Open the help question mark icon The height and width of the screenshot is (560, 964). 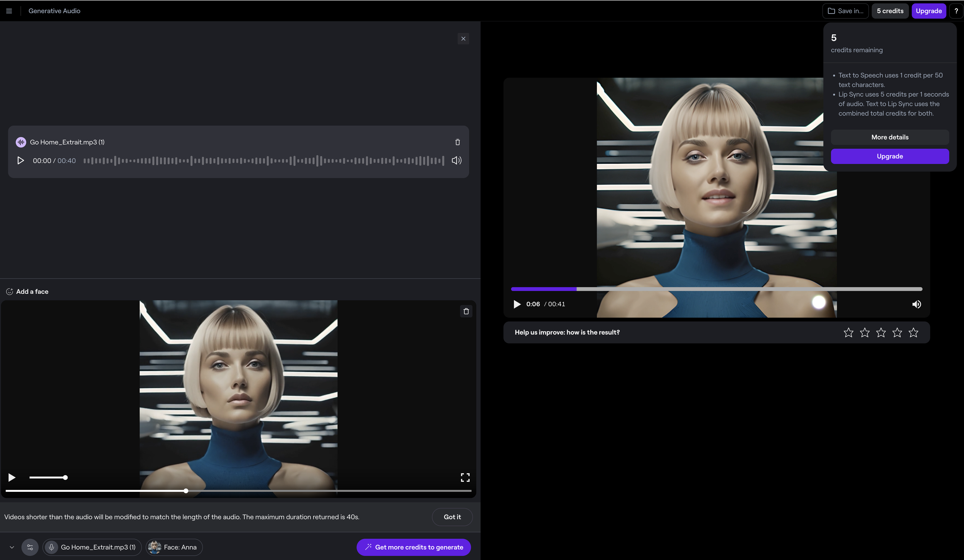point(956,11)
